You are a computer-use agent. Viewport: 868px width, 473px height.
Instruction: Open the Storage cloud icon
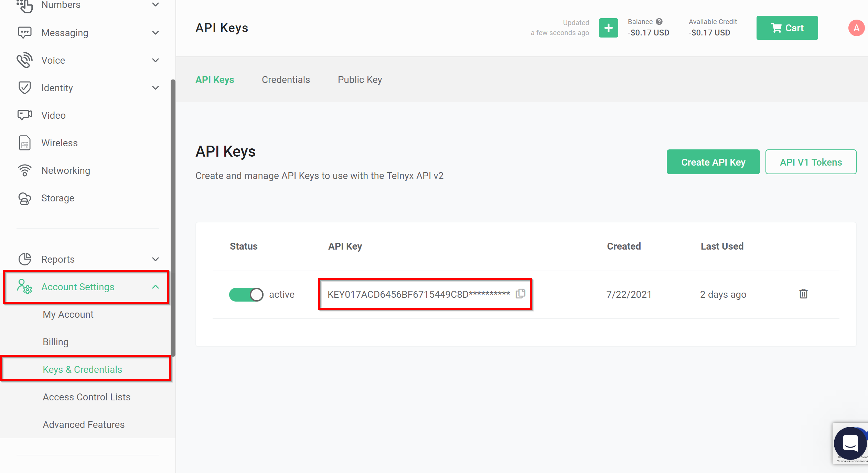(x=25, y=198)
